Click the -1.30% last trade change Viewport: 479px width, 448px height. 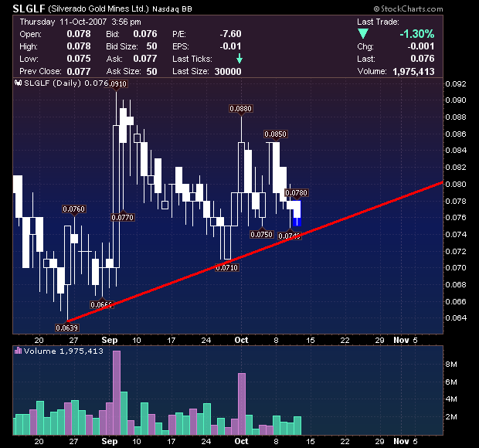point(417,34)
